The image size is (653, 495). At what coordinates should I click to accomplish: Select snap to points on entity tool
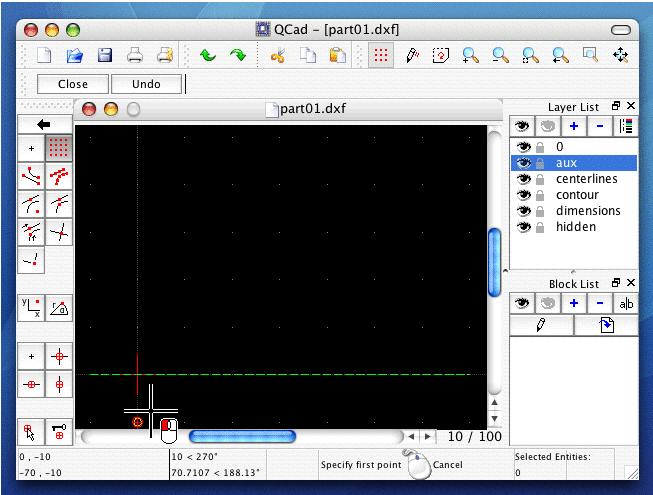[x=59, y=176]
